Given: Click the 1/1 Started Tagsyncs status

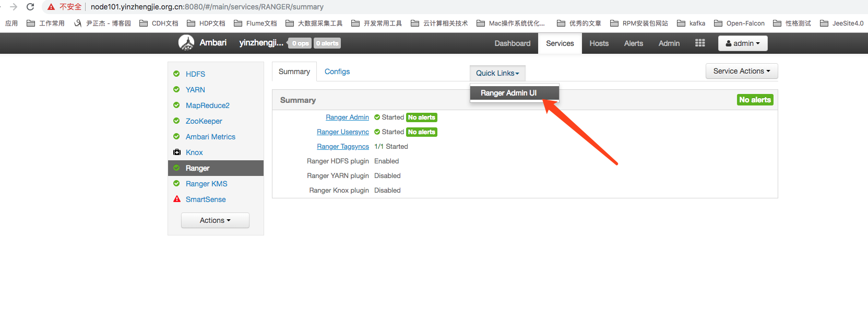Looking at the screenshot, I should (391, 147).
